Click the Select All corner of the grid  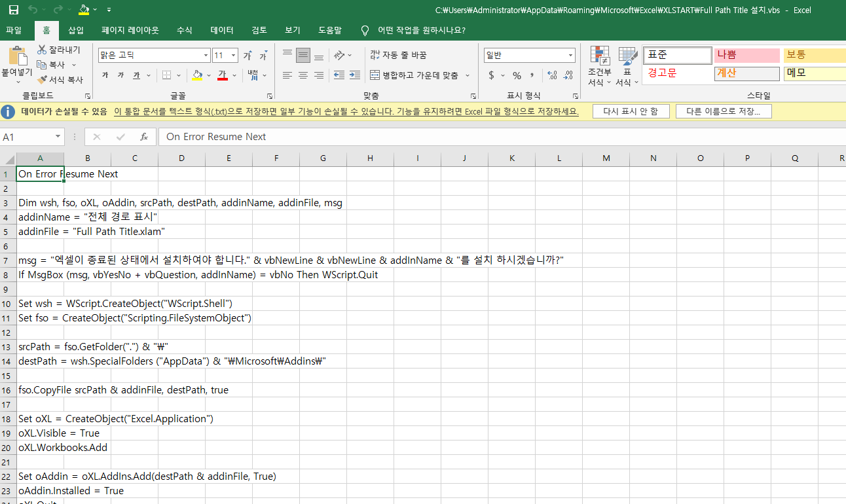click(8, 158)
